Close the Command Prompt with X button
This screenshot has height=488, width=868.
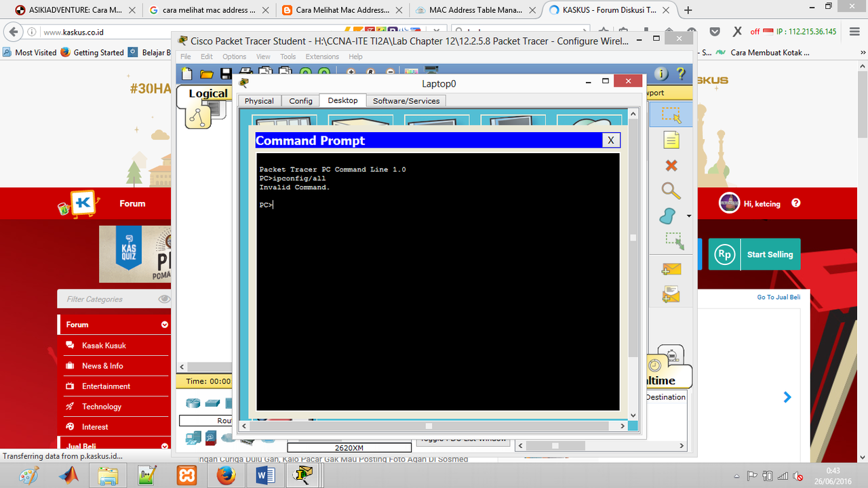[610, 140]
